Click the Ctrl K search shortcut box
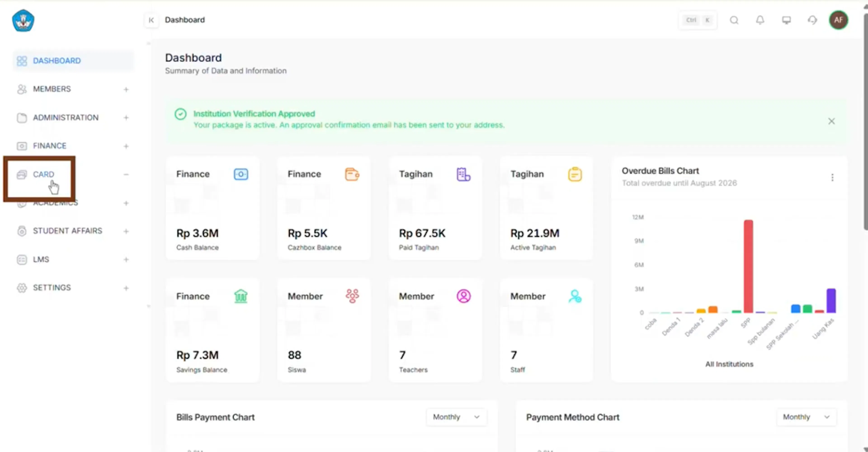 pos(698,20)
